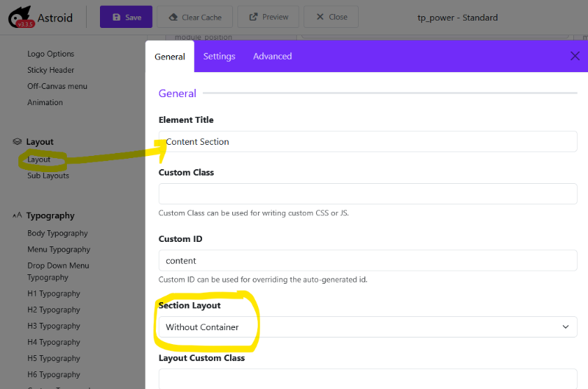
Task: Open Sub Layouts in the sidebar
Action: 48,176
